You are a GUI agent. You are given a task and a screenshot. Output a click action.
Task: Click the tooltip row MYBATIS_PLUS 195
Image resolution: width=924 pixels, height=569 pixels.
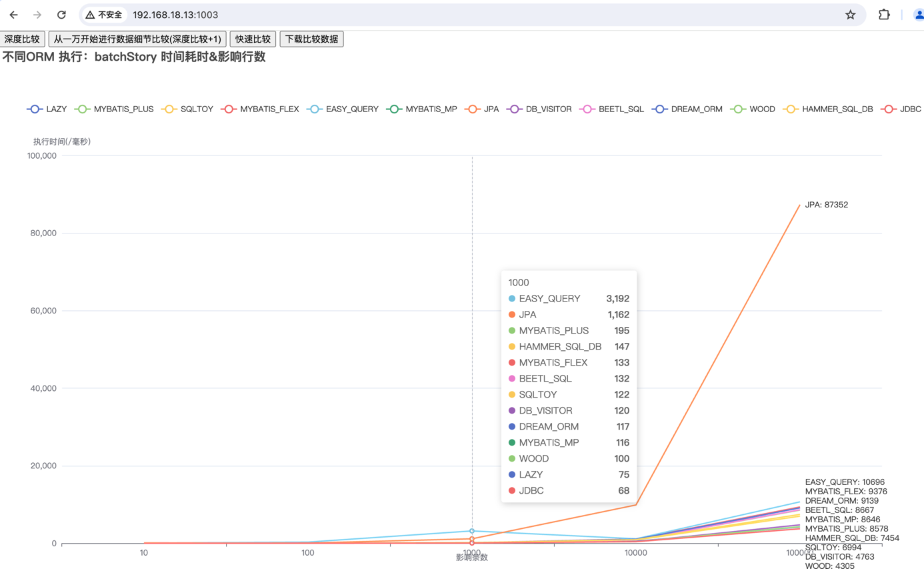(569, 331)
